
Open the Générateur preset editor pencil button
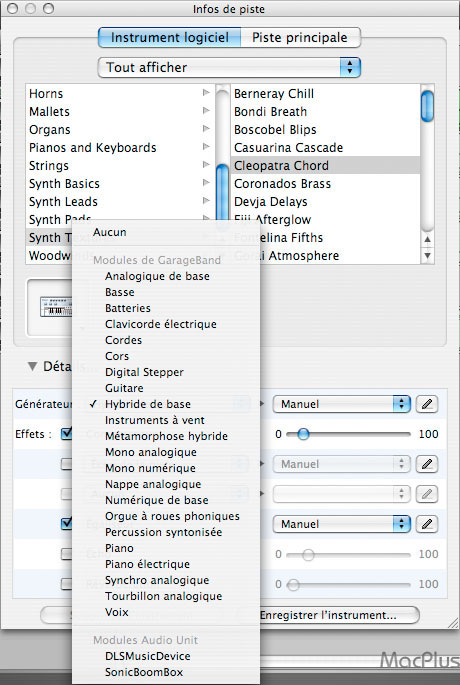coord(426,404)
